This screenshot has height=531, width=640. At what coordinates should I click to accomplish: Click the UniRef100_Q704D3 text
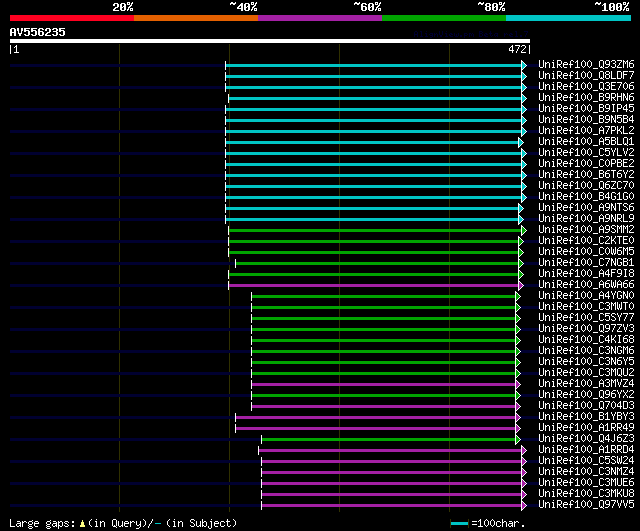tap(586, 406)
